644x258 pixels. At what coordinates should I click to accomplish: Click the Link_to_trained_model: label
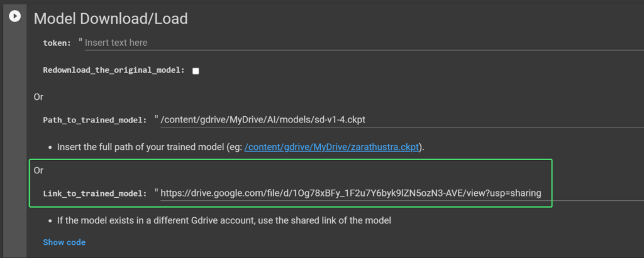pos(95,193)
